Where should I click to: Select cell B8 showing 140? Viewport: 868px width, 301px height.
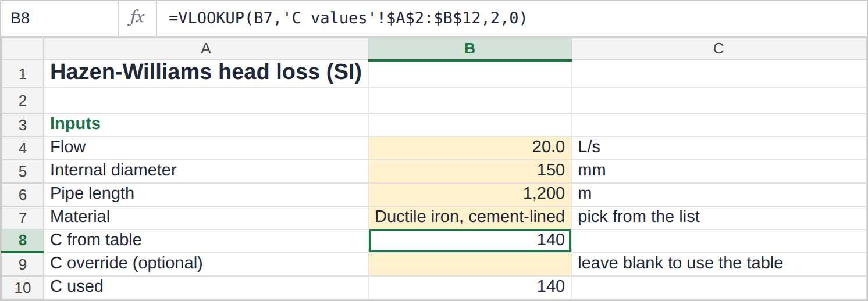470,241
